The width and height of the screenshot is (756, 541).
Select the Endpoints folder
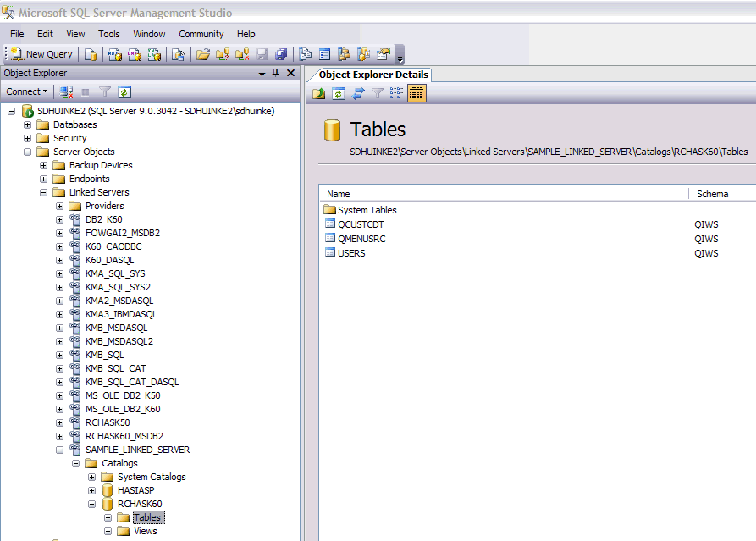89,179
